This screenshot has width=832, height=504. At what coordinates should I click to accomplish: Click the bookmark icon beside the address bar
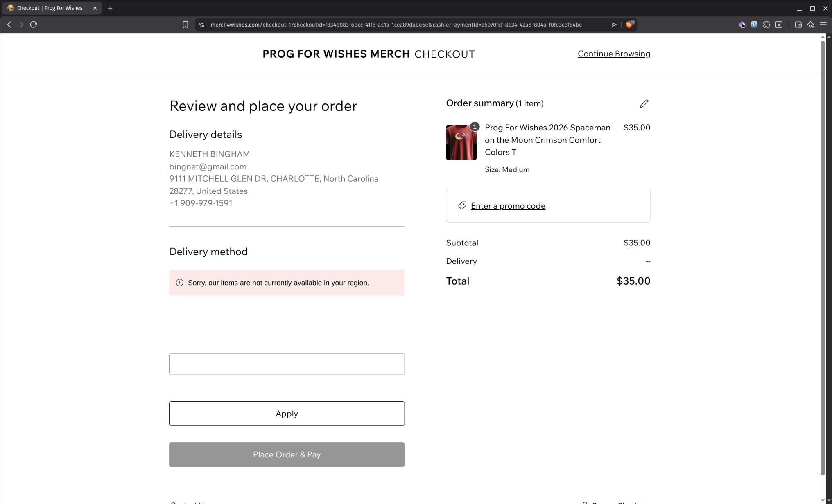tap(185, 25)
